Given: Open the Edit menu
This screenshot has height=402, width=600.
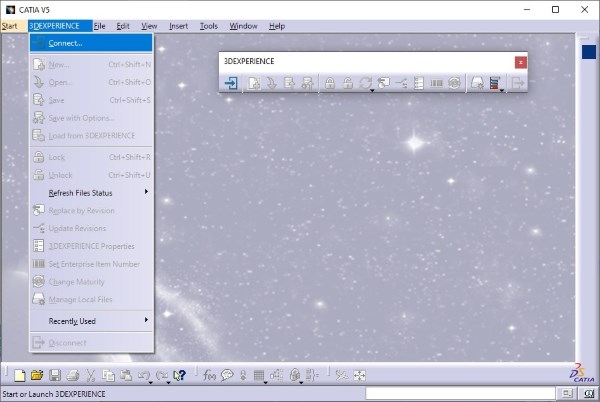Looking at the screenshot, I should coord(123,26).
